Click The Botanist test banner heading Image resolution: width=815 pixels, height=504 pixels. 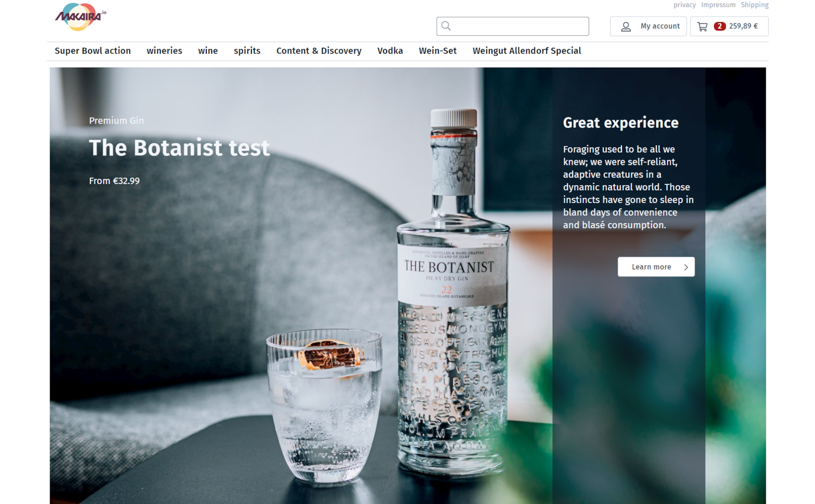click(179, 148)
